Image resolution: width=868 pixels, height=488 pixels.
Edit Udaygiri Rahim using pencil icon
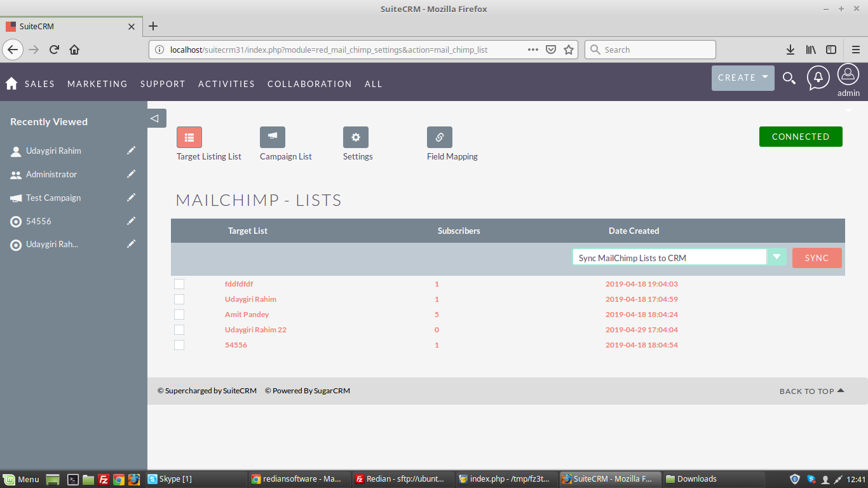pyautogui.click(x=131, y=151)
